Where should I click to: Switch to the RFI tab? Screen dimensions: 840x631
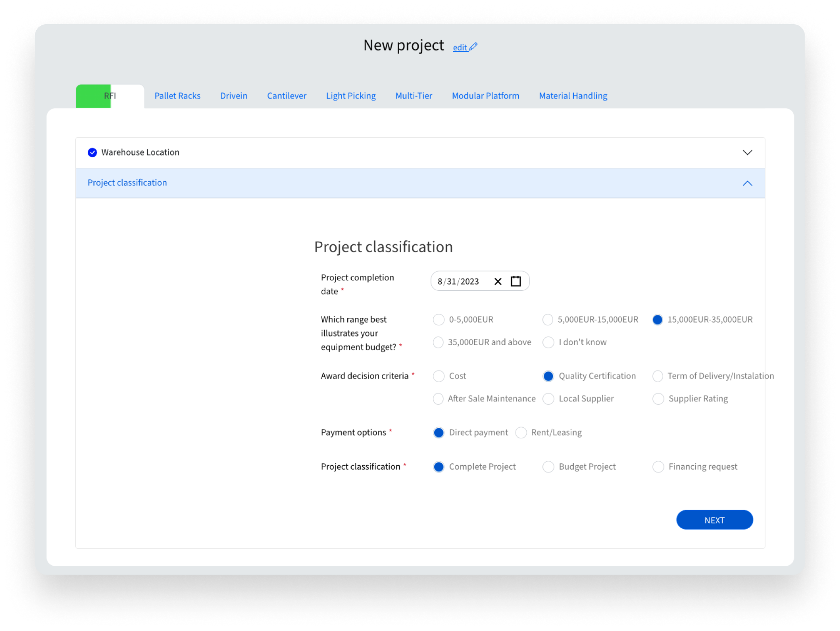point(110,96)
